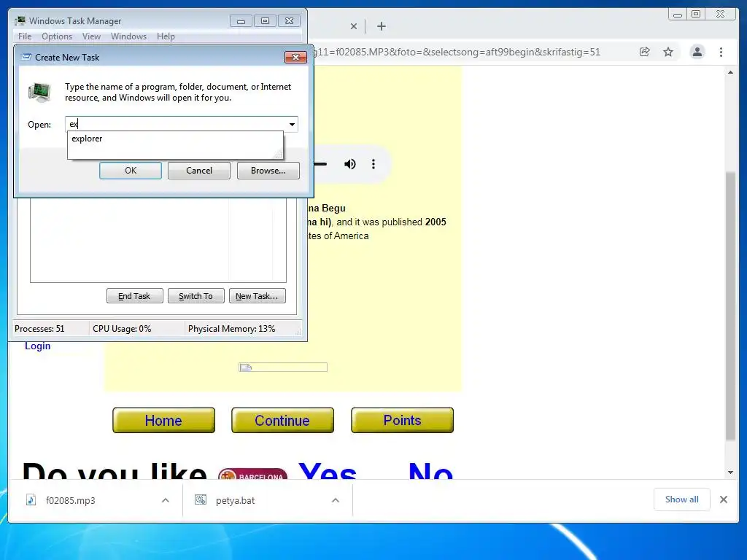Click the Login link
This screenshot has height=560, width=747.
point(38,346)
